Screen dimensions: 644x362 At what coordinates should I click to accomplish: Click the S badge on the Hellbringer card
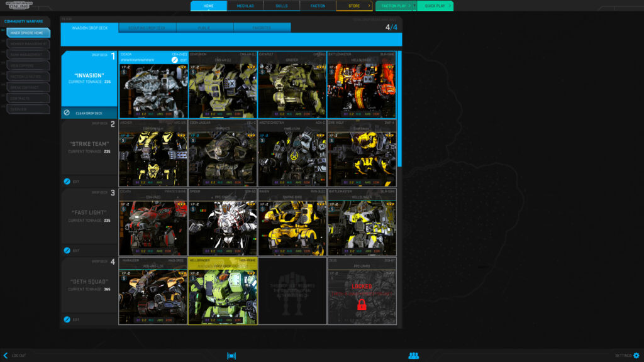[193, 278]
